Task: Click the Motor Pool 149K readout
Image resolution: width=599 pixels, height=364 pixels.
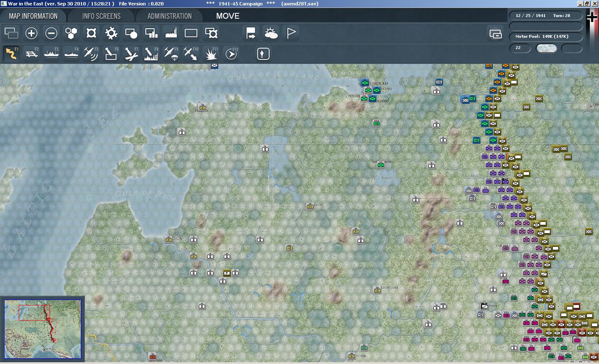Action: [x=542, y=36]
